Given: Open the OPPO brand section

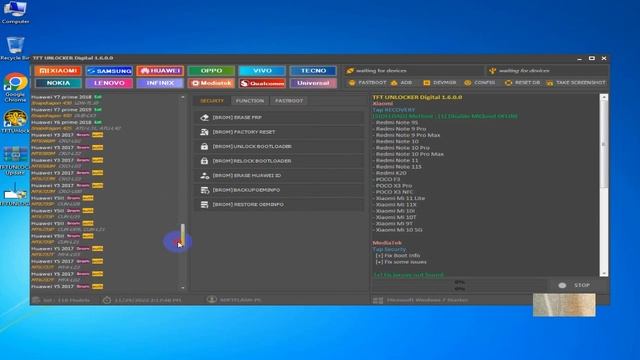Looking at the screenshot, I should pos(211,71).
